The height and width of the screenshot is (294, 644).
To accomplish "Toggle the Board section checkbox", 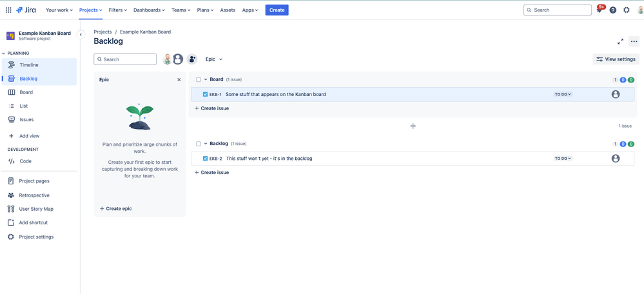I will click(x=199, y=80).
